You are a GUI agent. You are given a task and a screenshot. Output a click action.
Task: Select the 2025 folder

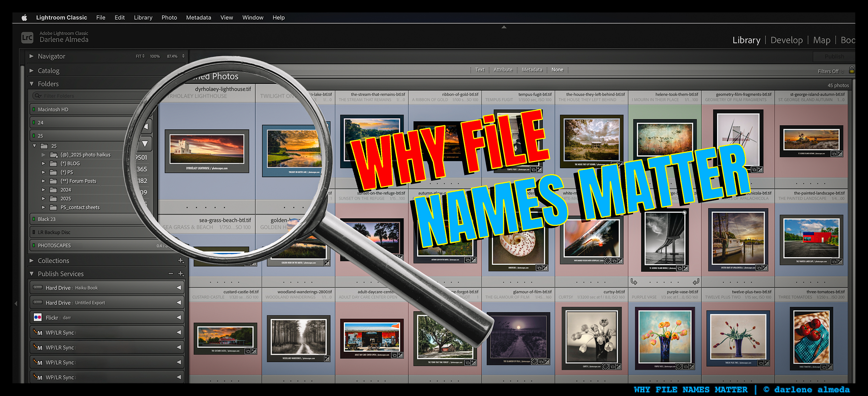66,199
